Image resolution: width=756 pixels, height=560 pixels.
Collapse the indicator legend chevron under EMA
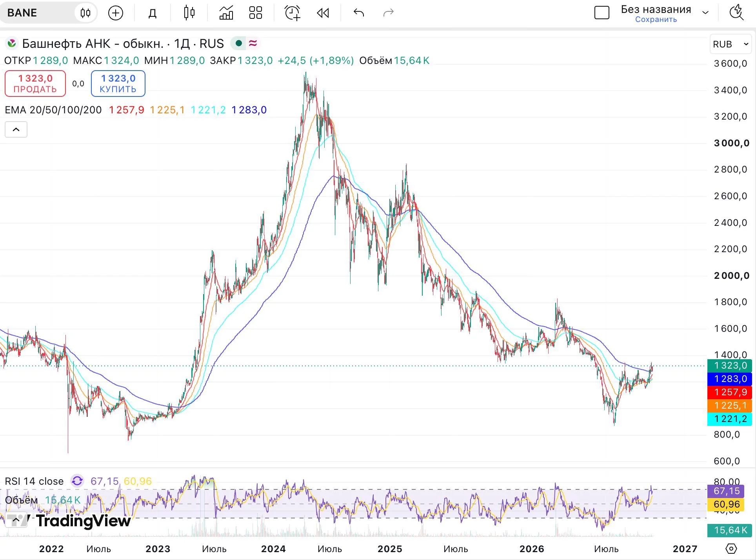16,129
